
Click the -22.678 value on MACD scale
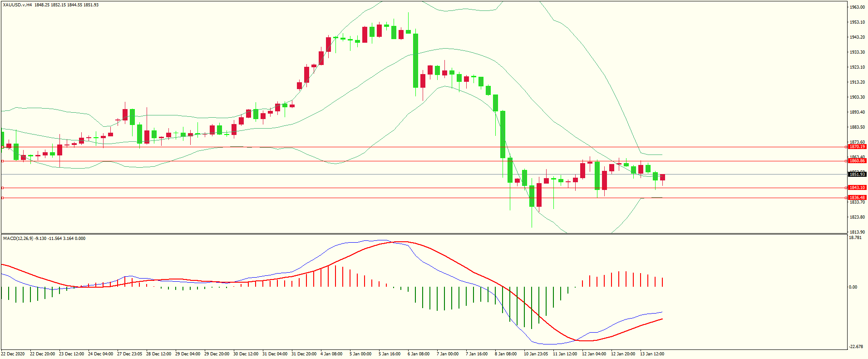[856, 347]
